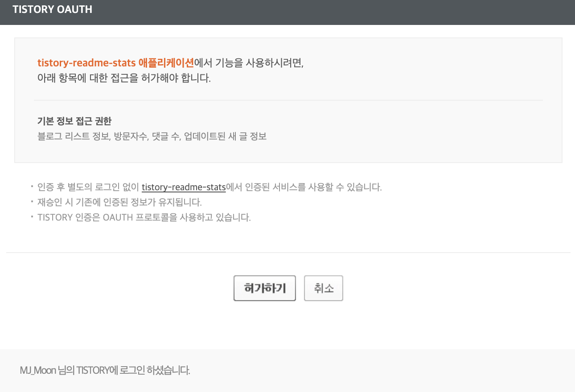Select the orange tistory-readme-stats 애플리케이션 text

point(116,63)
